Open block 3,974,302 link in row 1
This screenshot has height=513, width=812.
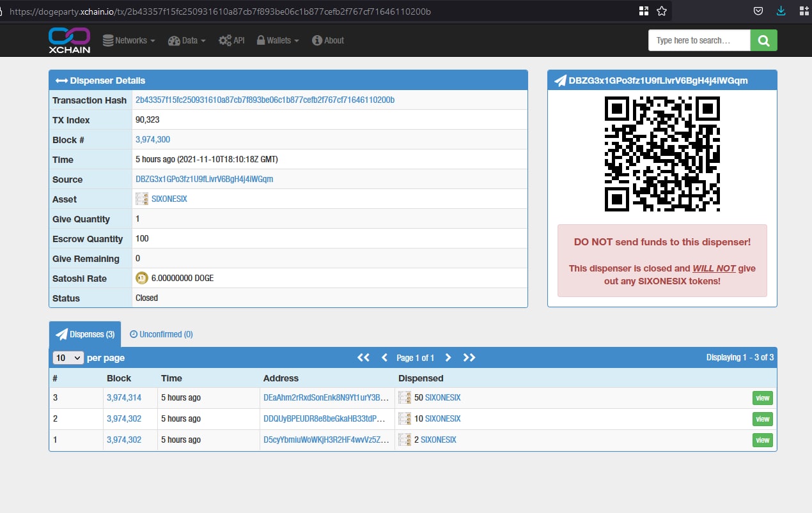(x=124, y=440)
